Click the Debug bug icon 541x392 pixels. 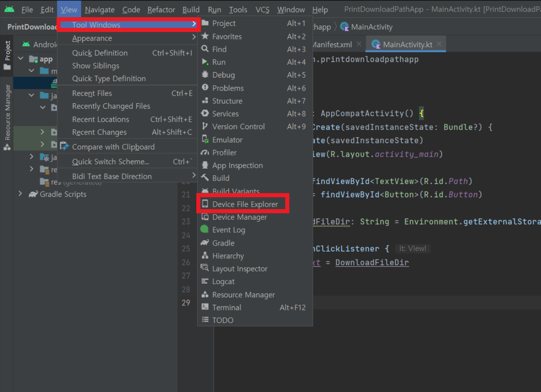[x=205, y=75]
